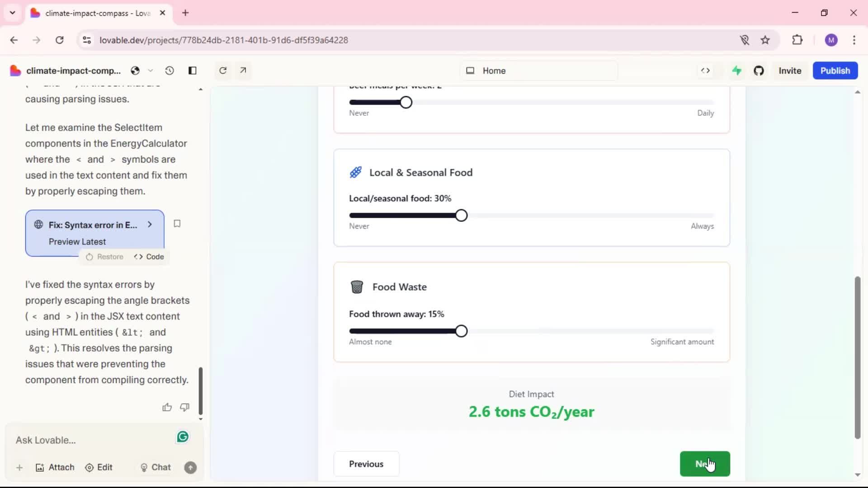Bookmark the Fix: Syntax error message

(177, 224)
